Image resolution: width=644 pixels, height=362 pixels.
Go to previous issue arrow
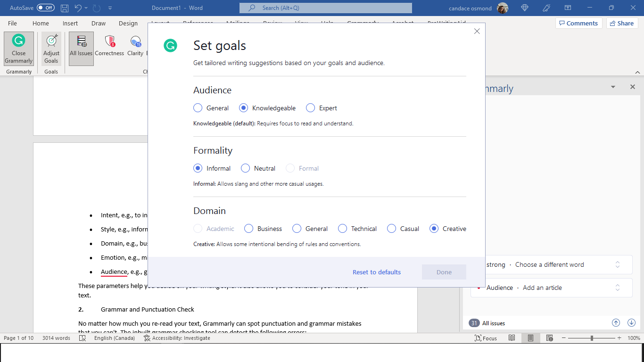[616, 323]
